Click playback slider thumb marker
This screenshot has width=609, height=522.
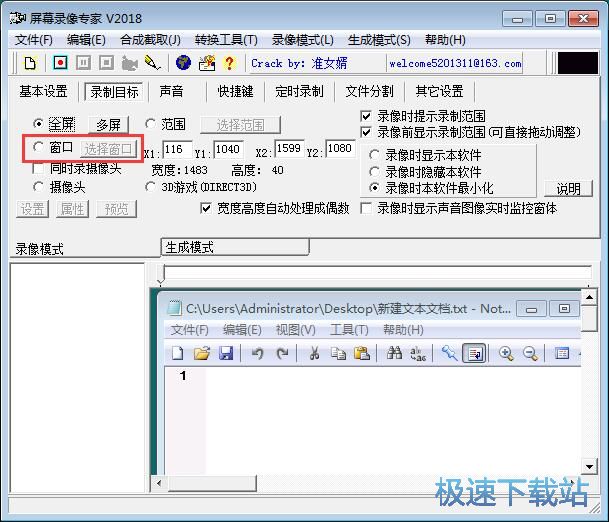coord(161,274)
